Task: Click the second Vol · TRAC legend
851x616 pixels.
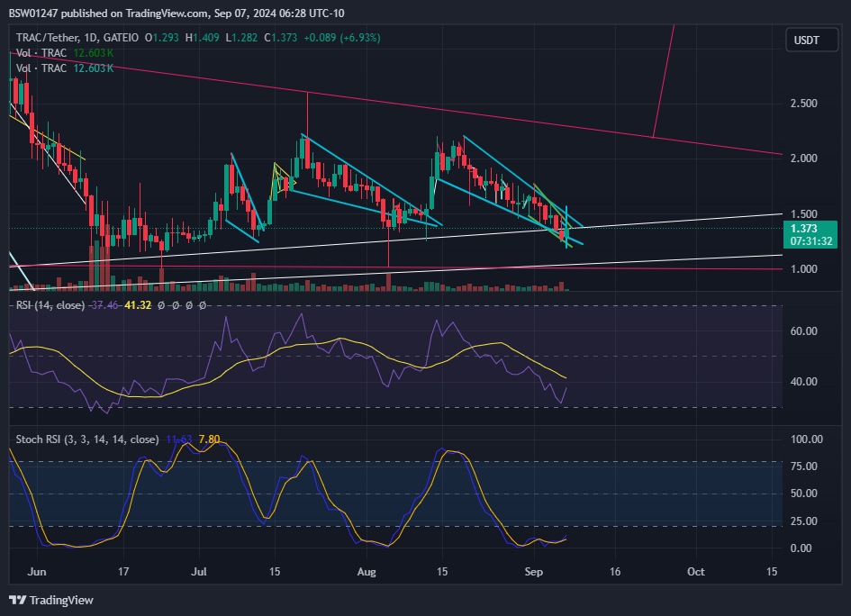Action: 41,68
